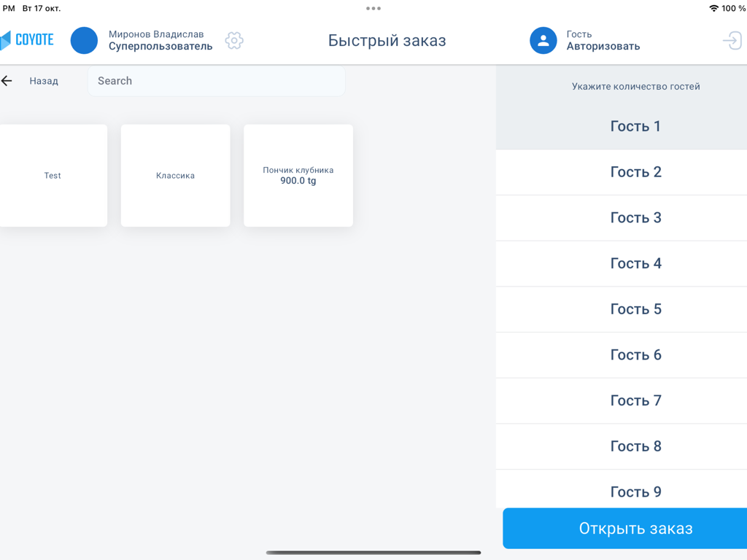The height and width of the screenshot is (560, 747).
Task: Tap the blue user avatar circle
Action: 84,40
